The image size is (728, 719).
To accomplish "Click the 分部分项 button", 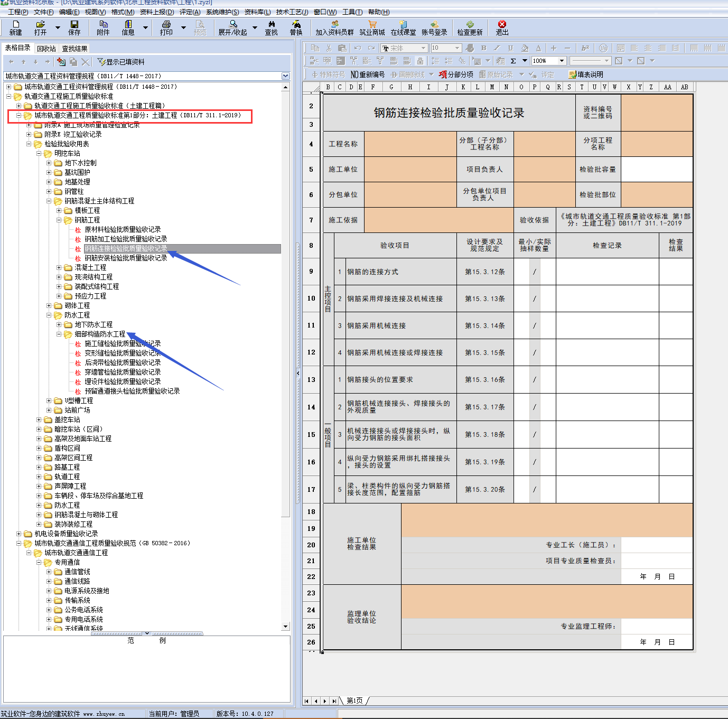I will pos(456,74).
